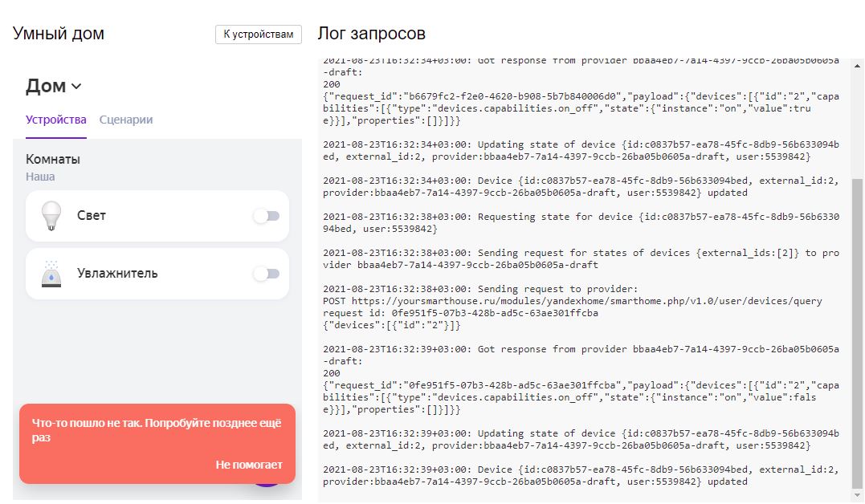Open the Увлажнитель device card
The image size is (865, 504).
[x=157, y=274]
